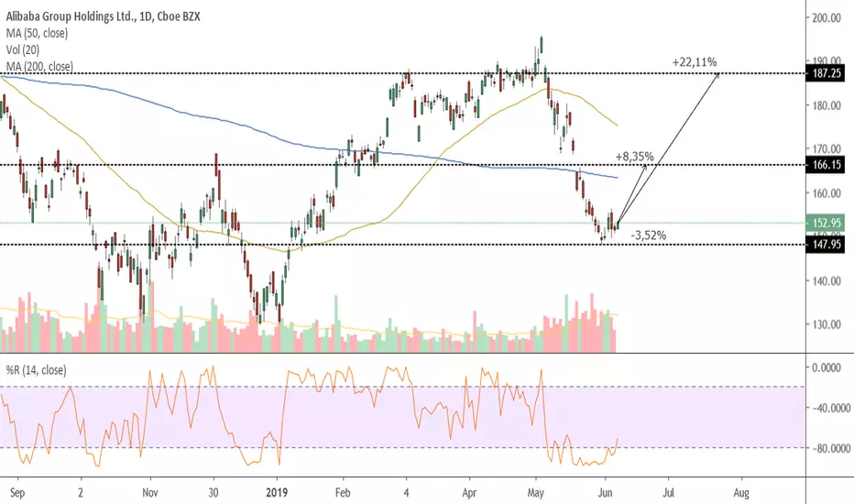
Task: Click the 0.0000 oscillator axis value
Action: (x=827, y=367)
